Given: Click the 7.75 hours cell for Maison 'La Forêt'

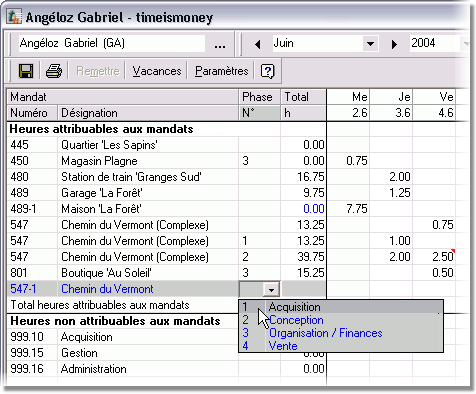Looking at the screenshot, I should tap(348, 209).
